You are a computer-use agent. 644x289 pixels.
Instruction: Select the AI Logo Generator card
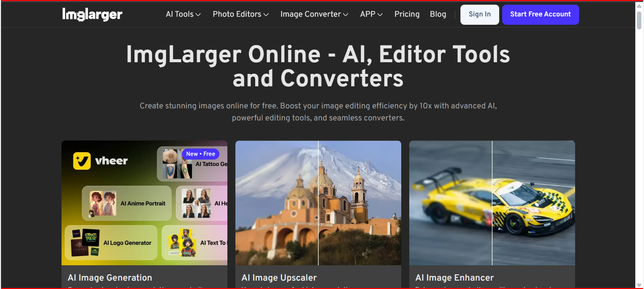(x=111, y=243)
